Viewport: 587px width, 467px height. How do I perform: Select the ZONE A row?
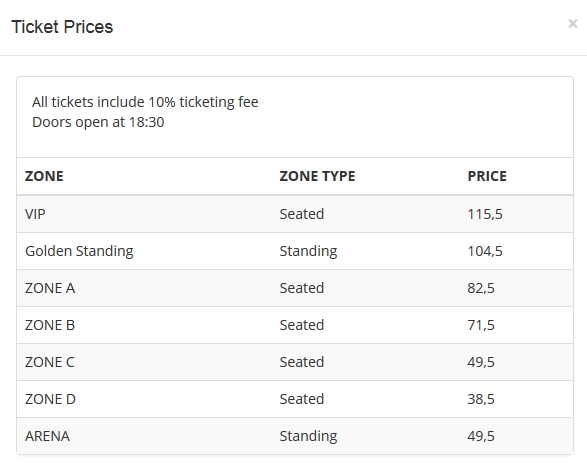tap(295, 288)
